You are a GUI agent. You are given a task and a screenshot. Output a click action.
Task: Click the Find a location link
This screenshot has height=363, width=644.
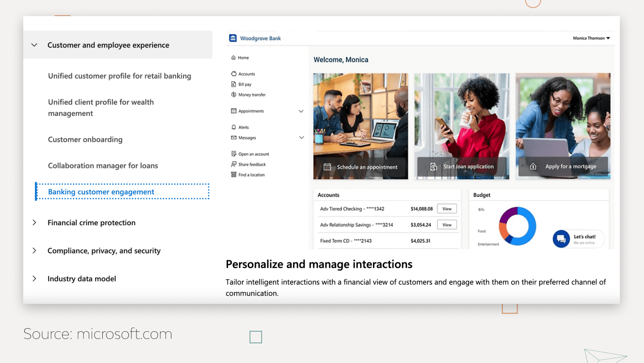pyautogui.click(x=251, y=175)
